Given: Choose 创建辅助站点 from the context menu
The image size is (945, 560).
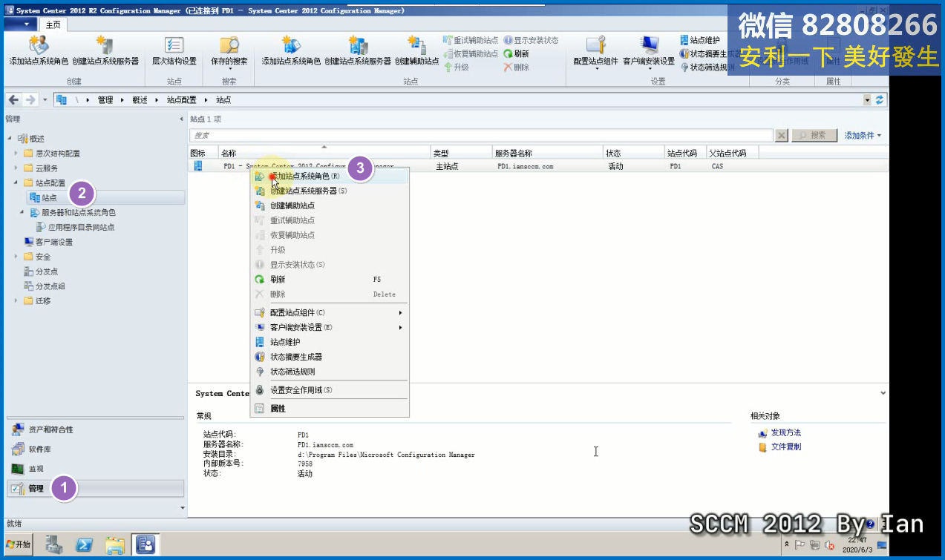Looking at the screenshot, I should [330, 205].
